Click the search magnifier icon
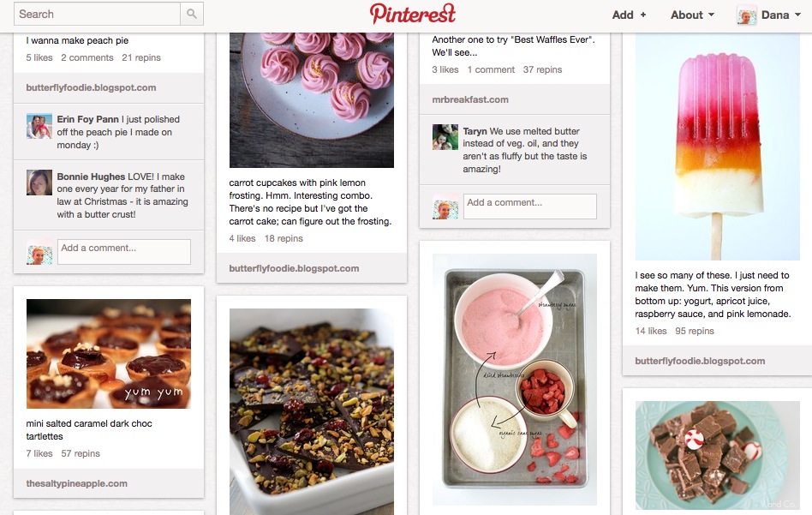 pos(192,14)
